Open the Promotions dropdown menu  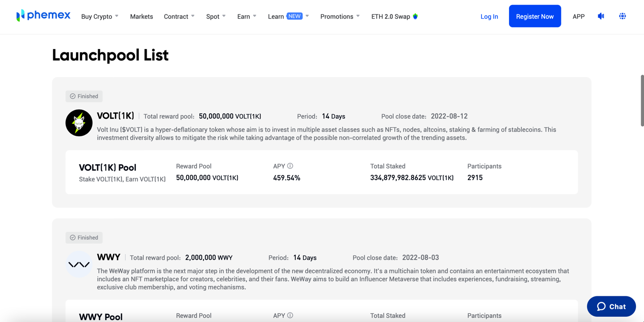click(x=340, y=16)
